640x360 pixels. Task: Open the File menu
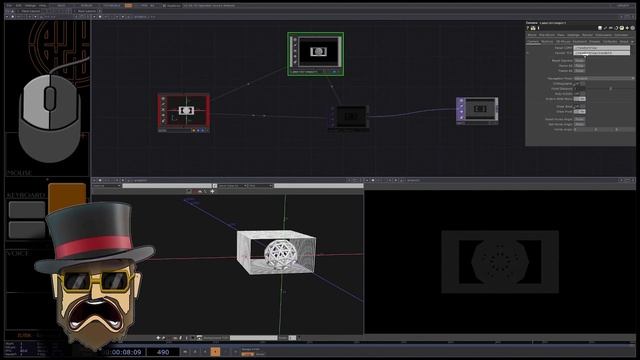pos(9,6)
